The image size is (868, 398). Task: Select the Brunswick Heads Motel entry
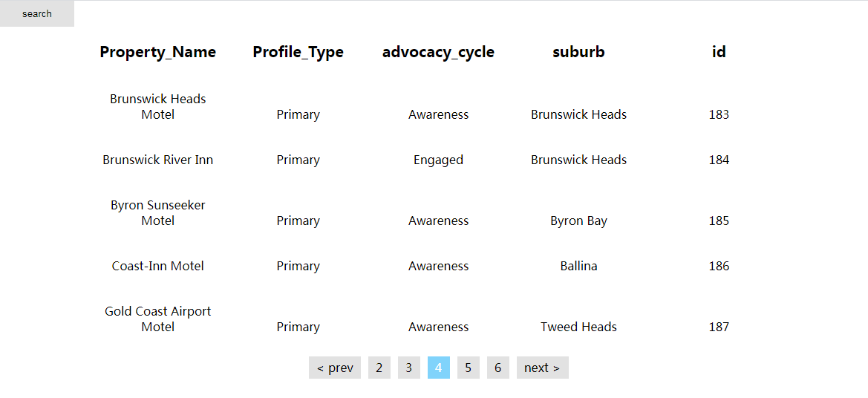pos(158,107)
